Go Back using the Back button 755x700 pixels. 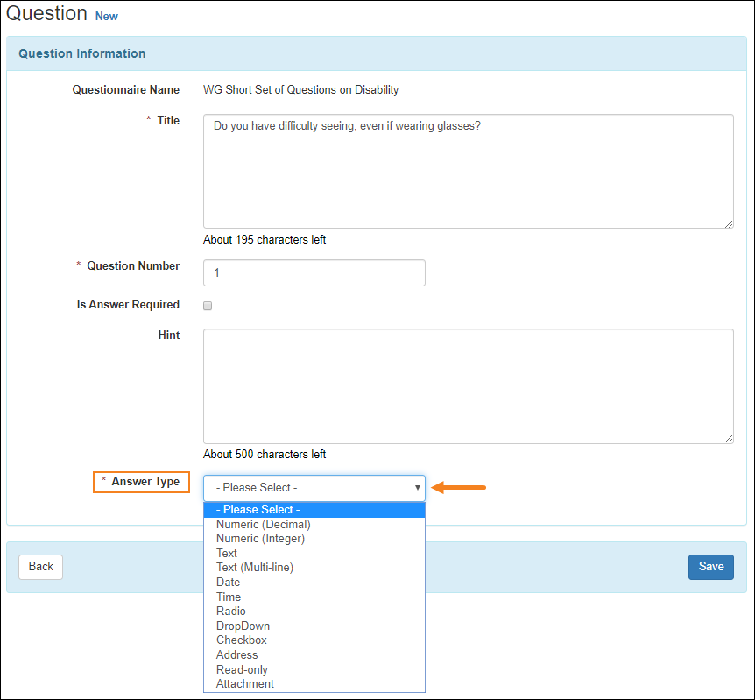point(41,567)
